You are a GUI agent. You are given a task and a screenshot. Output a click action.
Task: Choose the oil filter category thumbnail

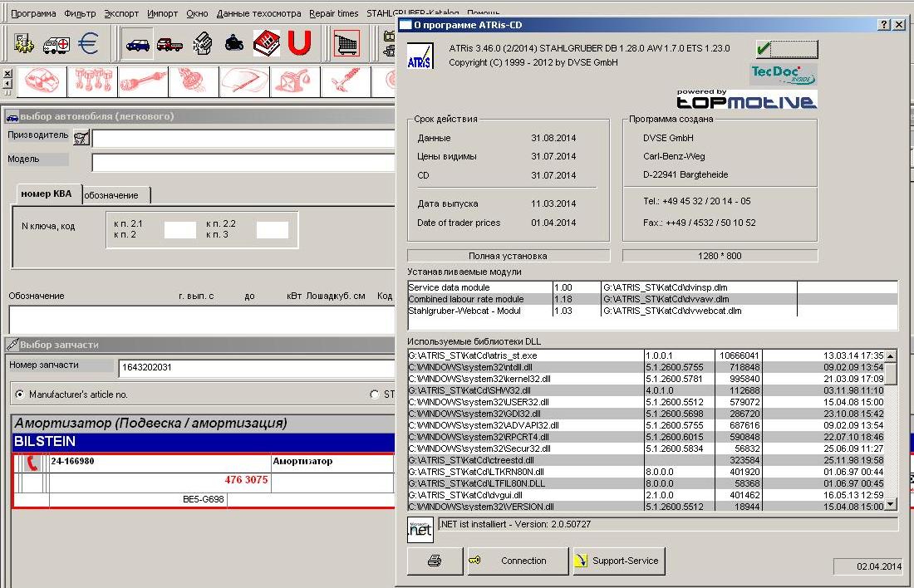click(x=295, y=81)
